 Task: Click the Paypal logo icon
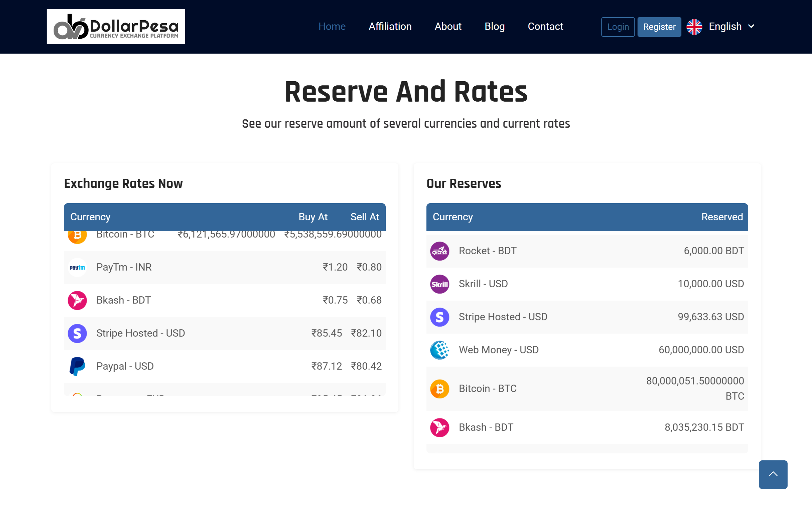click(x=77, y=366)
